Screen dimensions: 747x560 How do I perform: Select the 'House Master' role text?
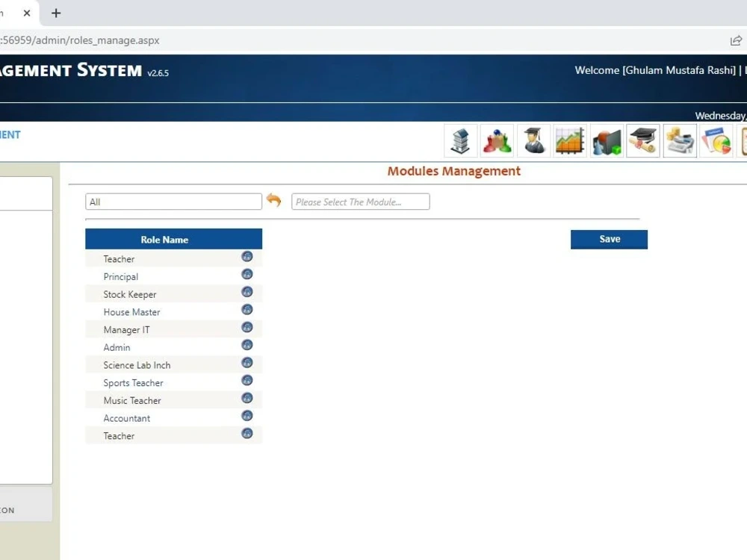pyautogui.click(x=131, y=312)
